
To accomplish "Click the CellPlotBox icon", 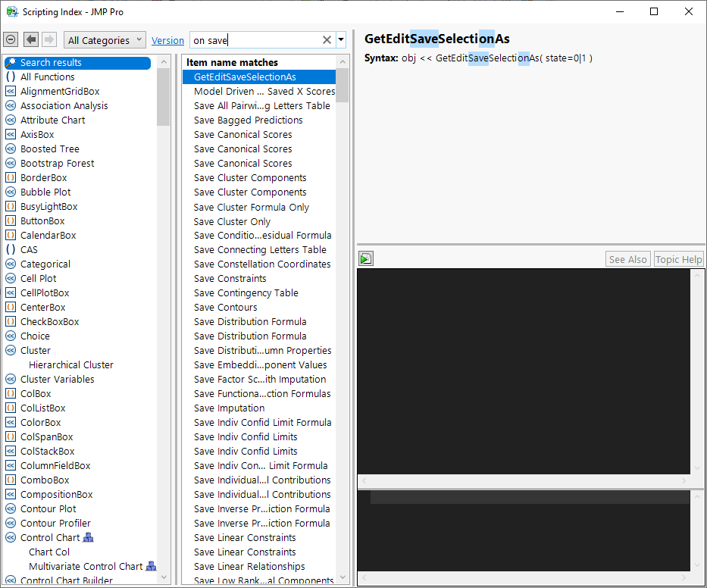I will tap(11, 292).
